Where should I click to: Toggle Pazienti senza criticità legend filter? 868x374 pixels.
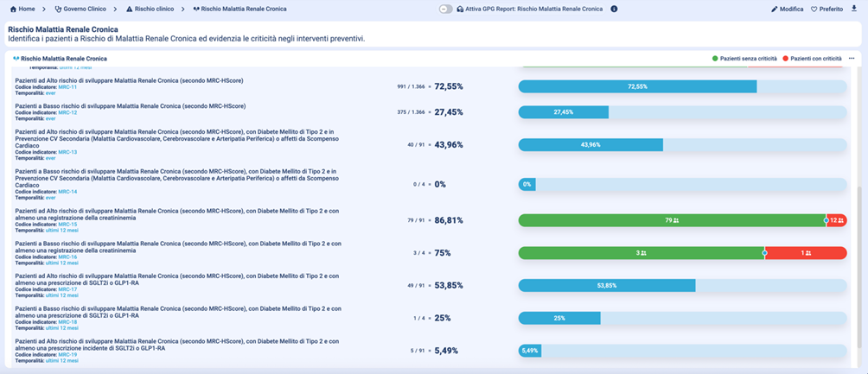coord(744,58)
